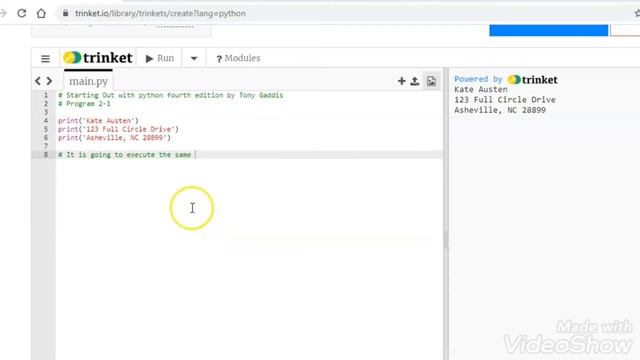Image resolution: width=640 pixels, height=360 pixels.
Task: Click the print('123 Full Circle Drive') line
Action: tap(118, 129)
